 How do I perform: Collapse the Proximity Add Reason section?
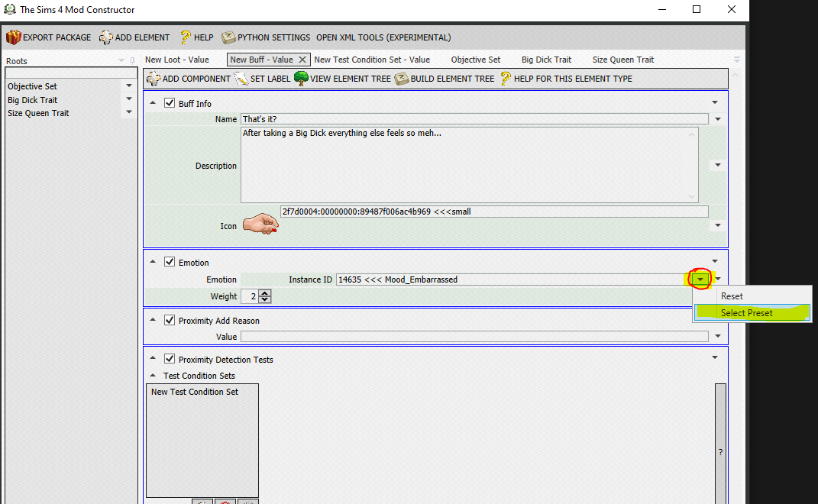153,320
